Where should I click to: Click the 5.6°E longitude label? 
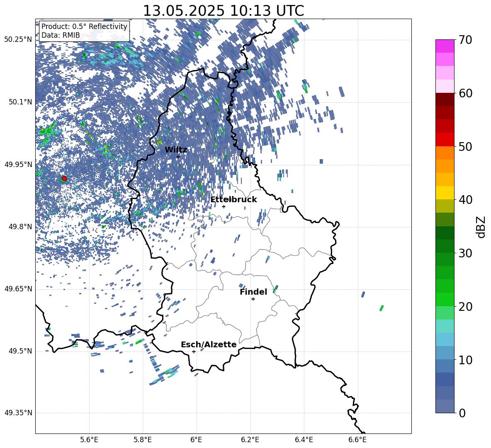(x=89, y=440)
